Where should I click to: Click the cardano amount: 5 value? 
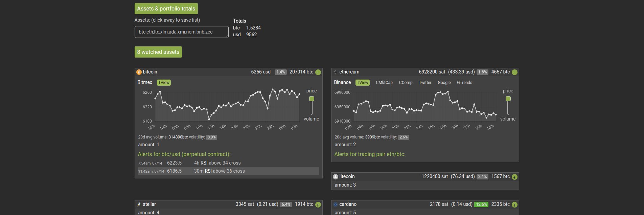(345, 213)
